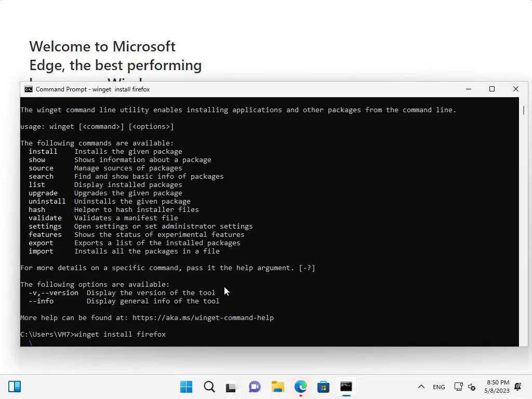Click the '-v,--version' option line
Viewport: 532px width, 399px height.
(122, 293)
